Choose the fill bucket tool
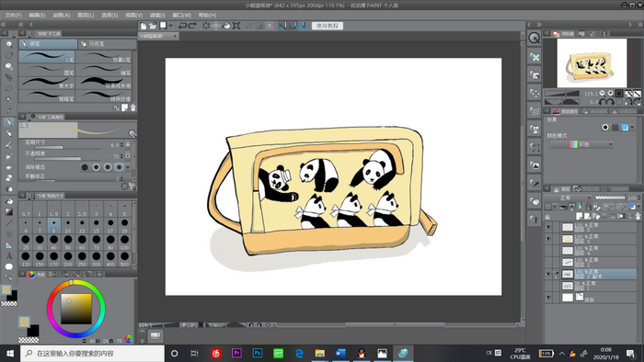 pos(8,201)
